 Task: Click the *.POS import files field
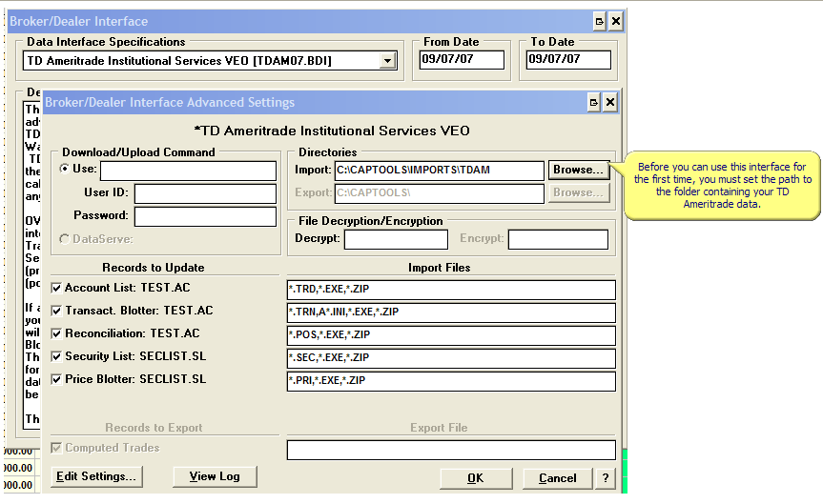coord(451,335)
